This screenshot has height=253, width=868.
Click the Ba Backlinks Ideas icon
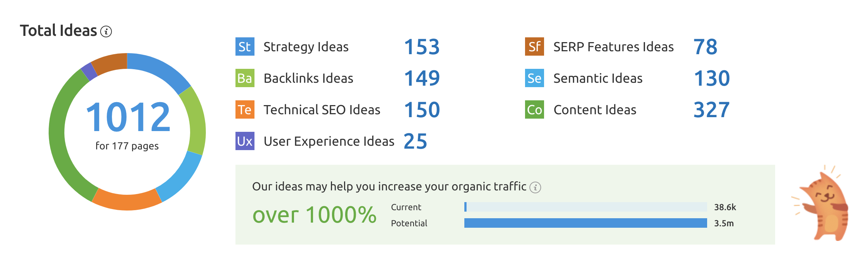pos(245,78)
